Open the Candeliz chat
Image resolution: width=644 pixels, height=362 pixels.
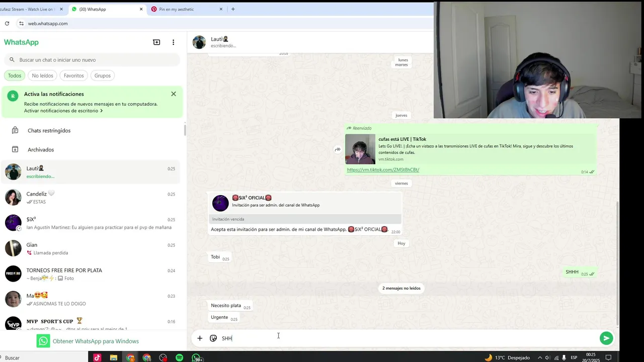tap(91, 198)
